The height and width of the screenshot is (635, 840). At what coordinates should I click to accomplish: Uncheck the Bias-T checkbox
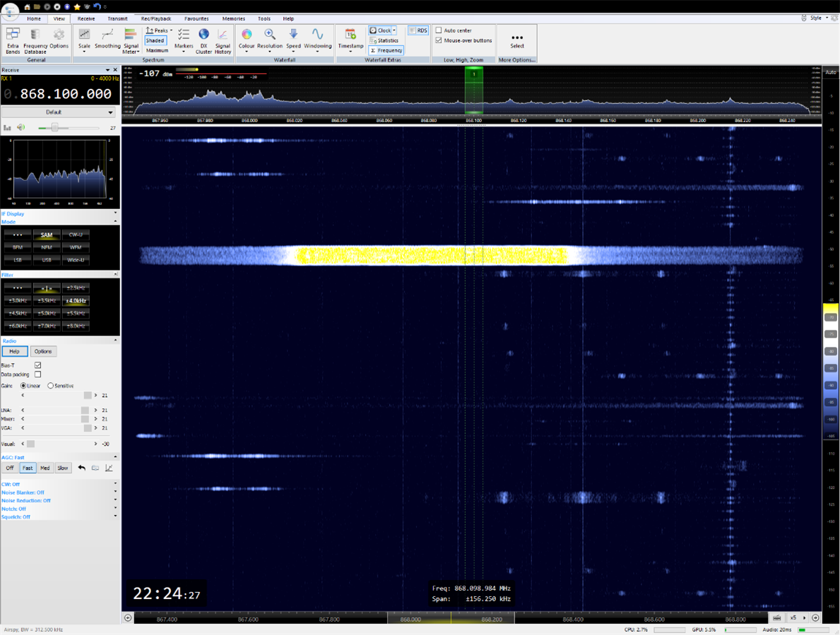coord(37,365)
